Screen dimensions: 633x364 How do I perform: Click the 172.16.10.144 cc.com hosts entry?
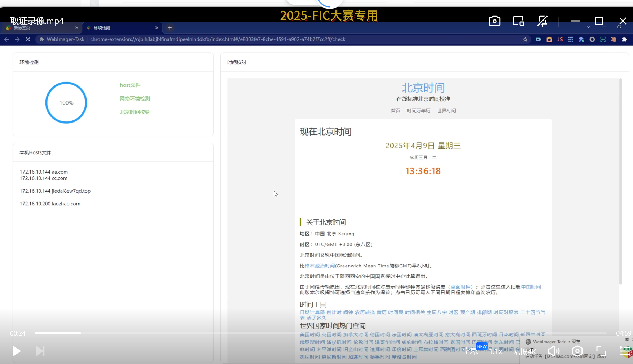43,178
